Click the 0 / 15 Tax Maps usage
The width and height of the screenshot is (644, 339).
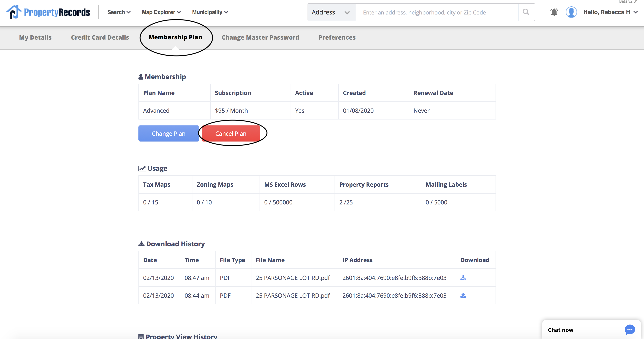coord(151,202)
